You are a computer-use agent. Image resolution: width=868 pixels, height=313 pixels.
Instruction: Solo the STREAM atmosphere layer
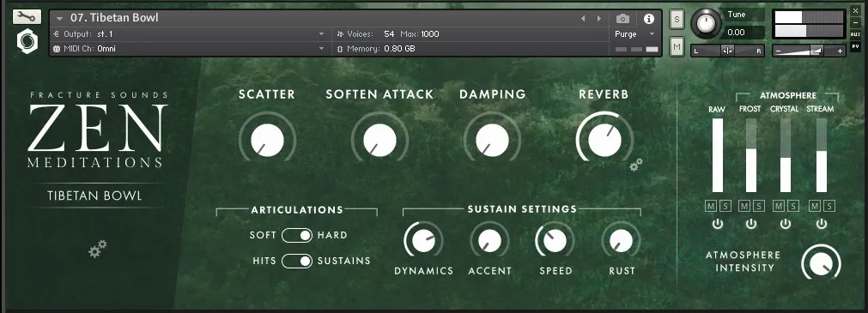829,207
